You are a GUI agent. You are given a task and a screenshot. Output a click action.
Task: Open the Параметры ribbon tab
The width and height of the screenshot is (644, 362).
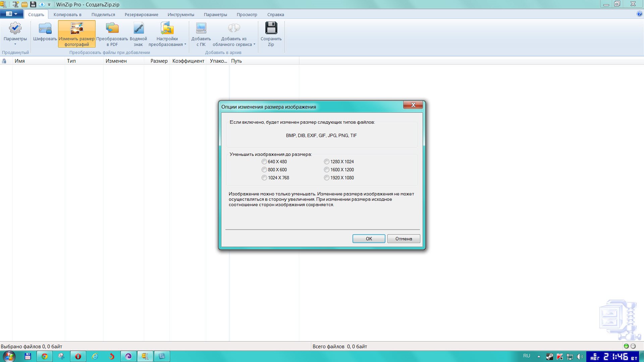215,14
